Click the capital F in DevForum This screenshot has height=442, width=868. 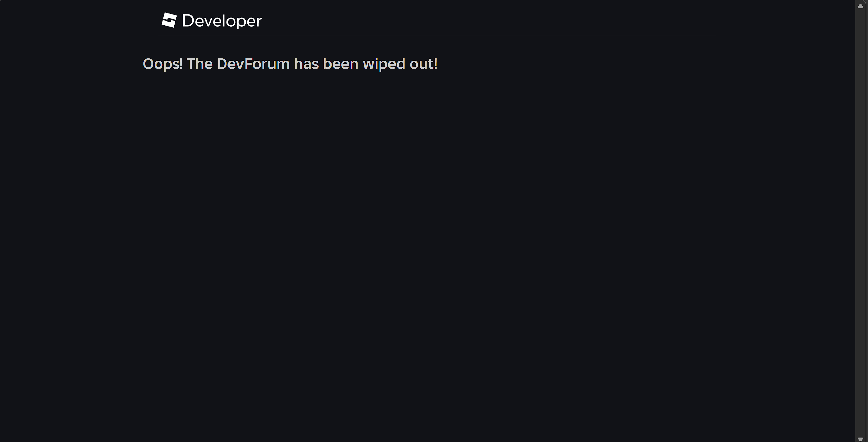pos(248,64)
